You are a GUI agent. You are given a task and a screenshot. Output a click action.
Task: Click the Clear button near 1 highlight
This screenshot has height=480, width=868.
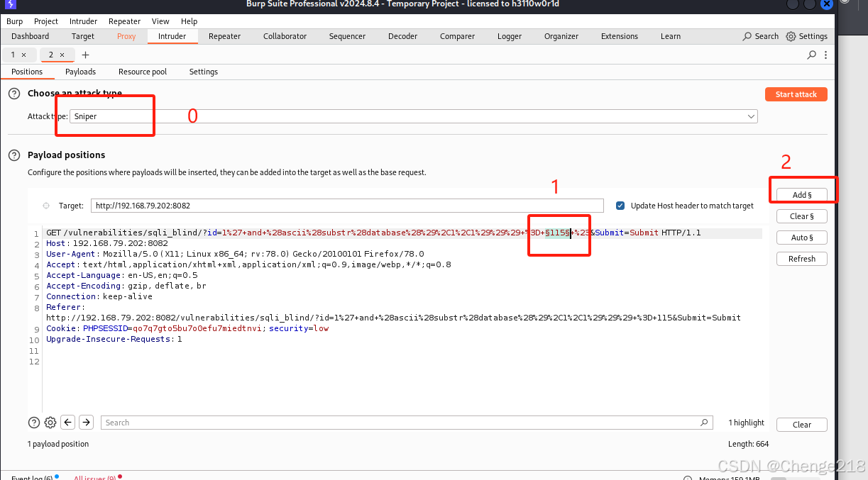802,425
